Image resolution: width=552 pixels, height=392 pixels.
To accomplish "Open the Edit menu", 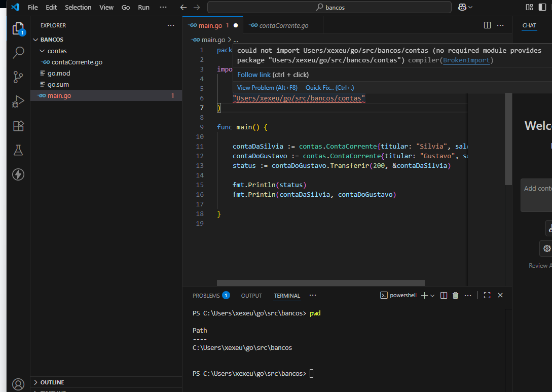I will [x=51, y=7].
